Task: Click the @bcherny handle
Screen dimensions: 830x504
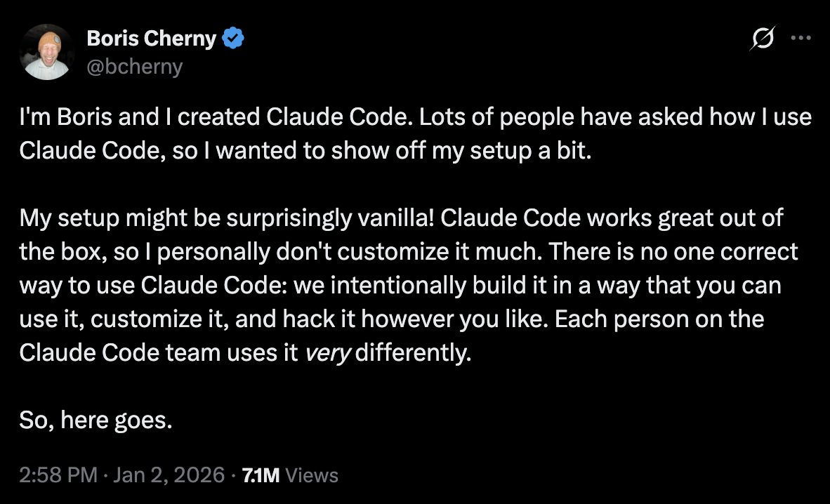Action: click(134, 66)
